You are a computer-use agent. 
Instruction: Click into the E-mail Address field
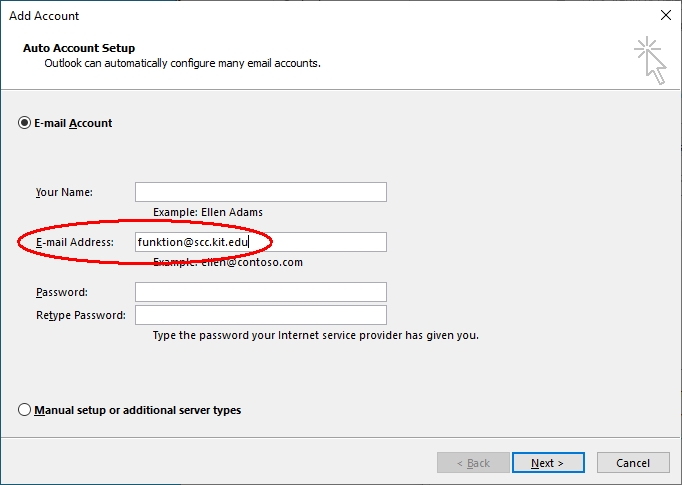pos(261,242)
